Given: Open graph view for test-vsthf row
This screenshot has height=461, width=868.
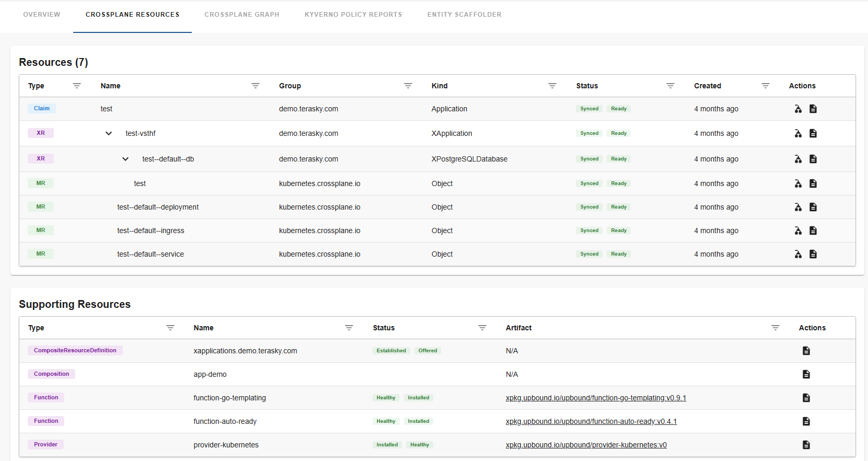Looking at the screenshot, I should [798, 133].
